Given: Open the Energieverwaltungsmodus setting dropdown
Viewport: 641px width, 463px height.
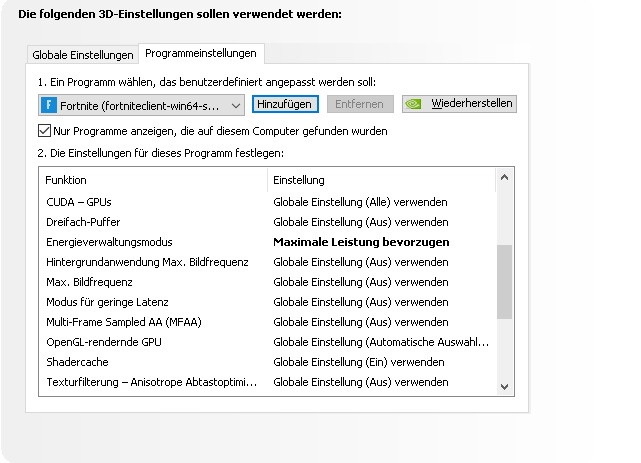Looking at the screenshot, I should click(361, 242).
